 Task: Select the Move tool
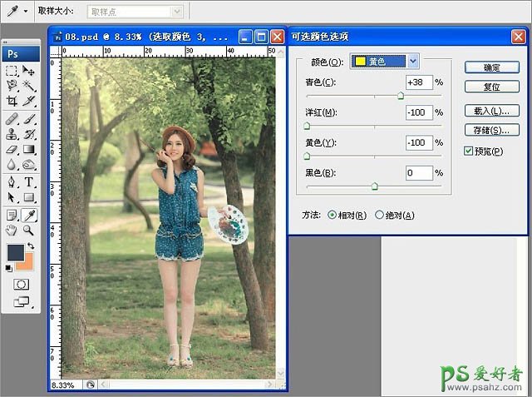[x=28, y=72]
